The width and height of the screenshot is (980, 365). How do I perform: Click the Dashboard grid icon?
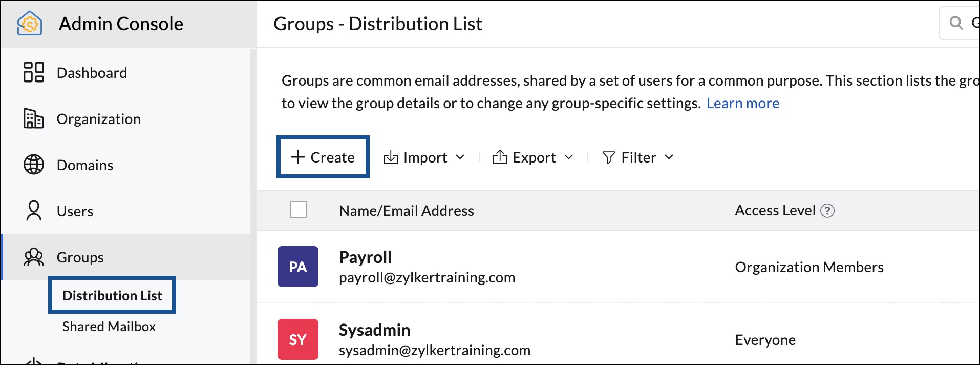(34, 72)
